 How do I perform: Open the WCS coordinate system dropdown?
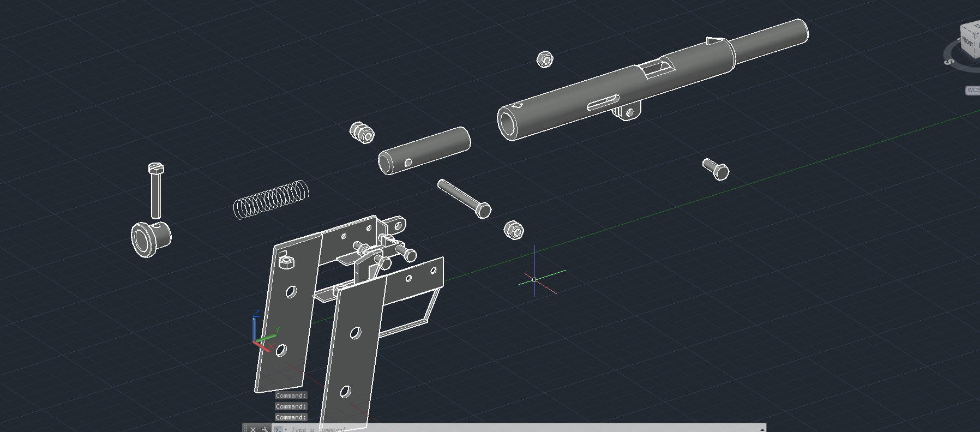click(973, 90)
